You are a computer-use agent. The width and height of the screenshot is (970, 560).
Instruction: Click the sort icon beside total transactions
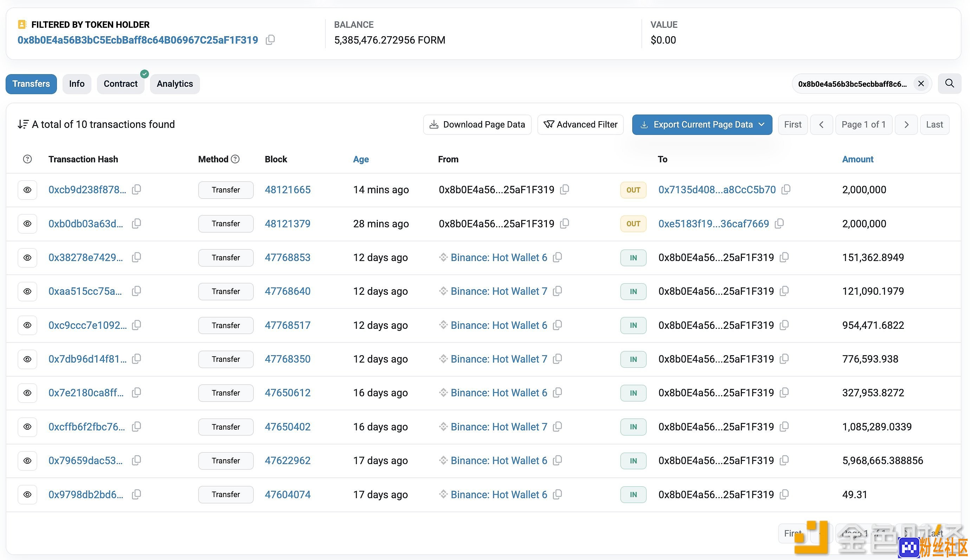tap(23, 124)
